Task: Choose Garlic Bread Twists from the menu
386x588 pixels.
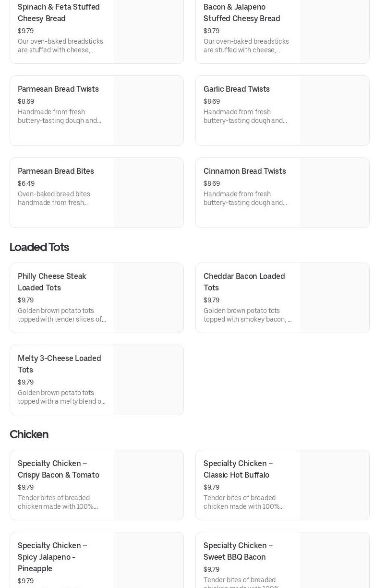Action: tap(236, 89)
